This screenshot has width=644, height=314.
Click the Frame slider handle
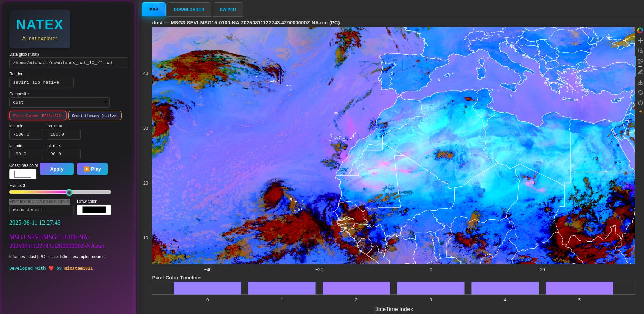coord(69,192)
